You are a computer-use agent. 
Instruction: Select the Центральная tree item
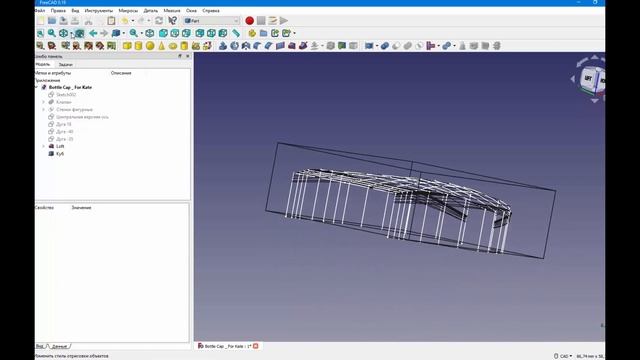tap(82, 117)
